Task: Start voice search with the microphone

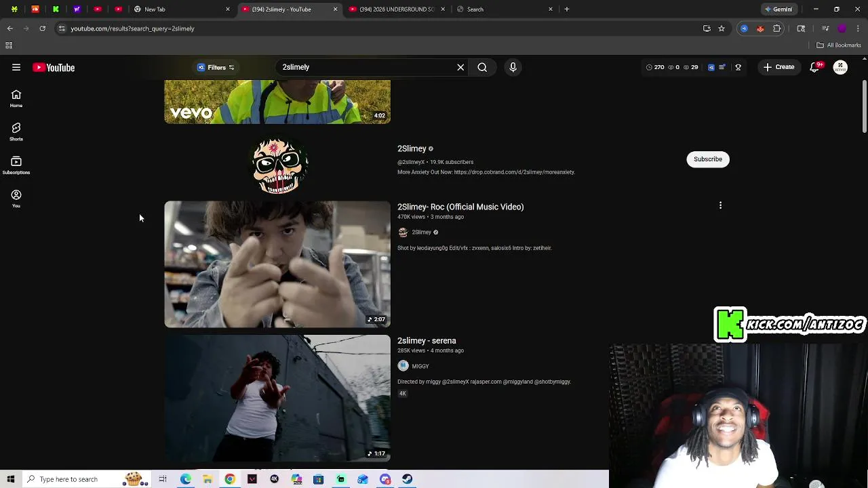Action: (513, 67)
